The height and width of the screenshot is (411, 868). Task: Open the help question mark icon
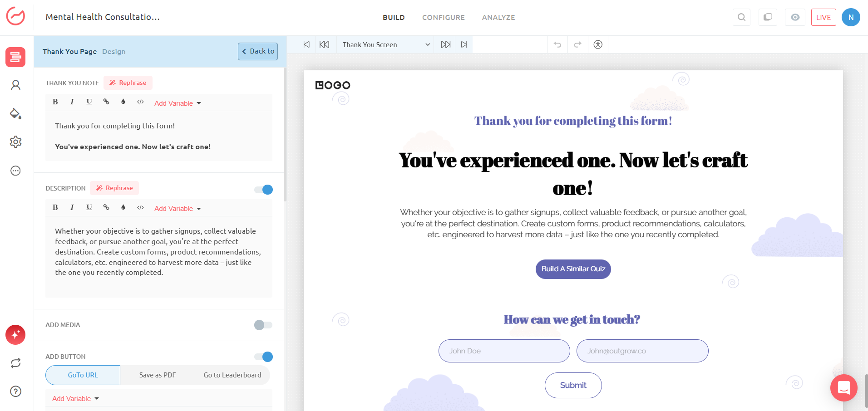(15, 391)
